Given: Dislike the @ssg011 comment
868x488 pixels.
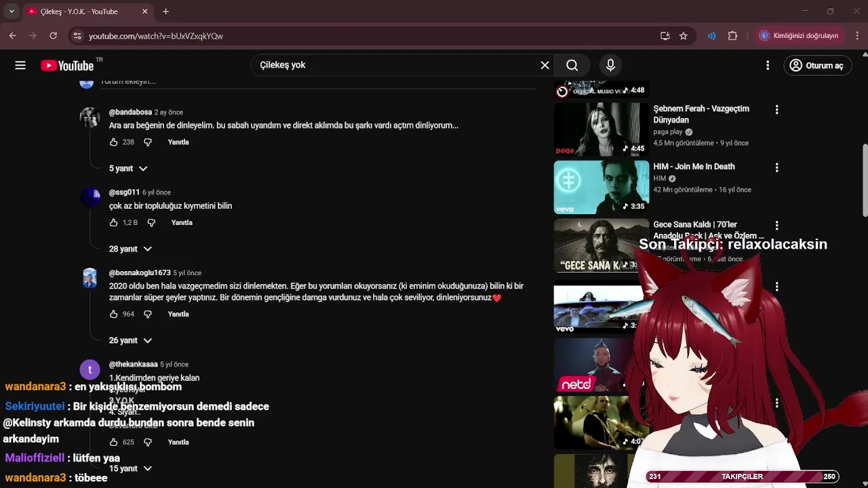Looking at the screenshot, I should pyautogui.click(x=151, y=222).
